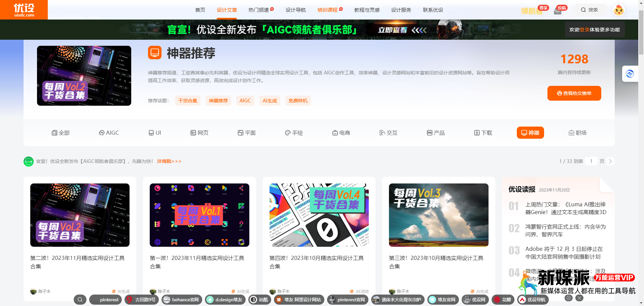This screenshot has width=644, height=306.
Task: Toggle the 免费样机 topic filter
Action: [298, 100]
